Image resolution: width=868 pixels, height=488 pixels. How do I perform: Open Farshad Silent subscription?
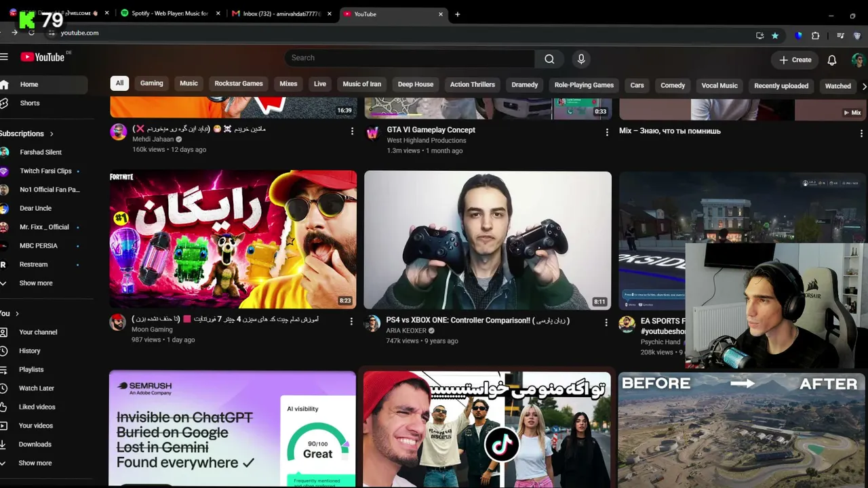(42, 152)
